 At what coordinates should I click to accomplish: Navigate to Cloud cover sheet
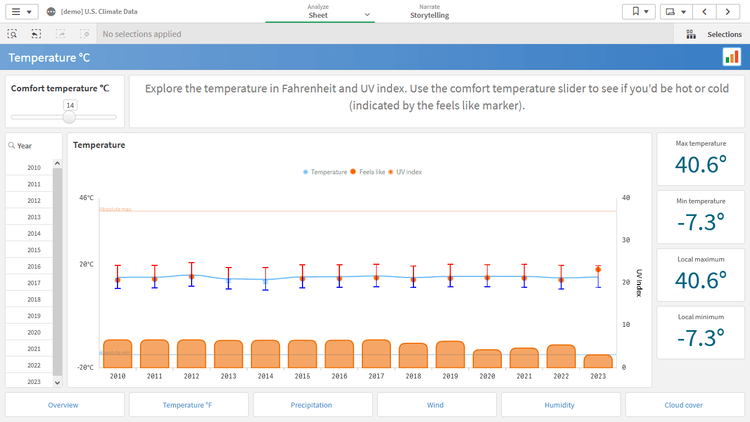[684, 405]
